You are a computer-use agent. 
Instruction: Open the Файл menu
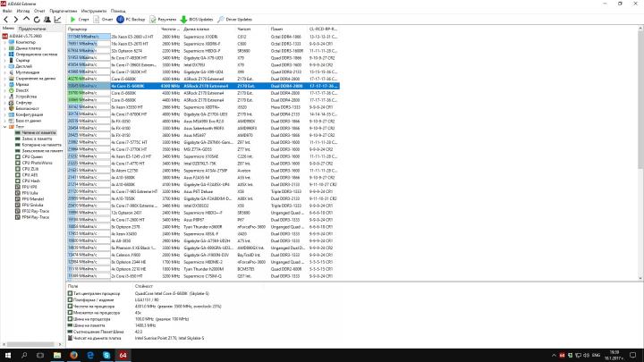pyautogui.click(x=7, y=11)
